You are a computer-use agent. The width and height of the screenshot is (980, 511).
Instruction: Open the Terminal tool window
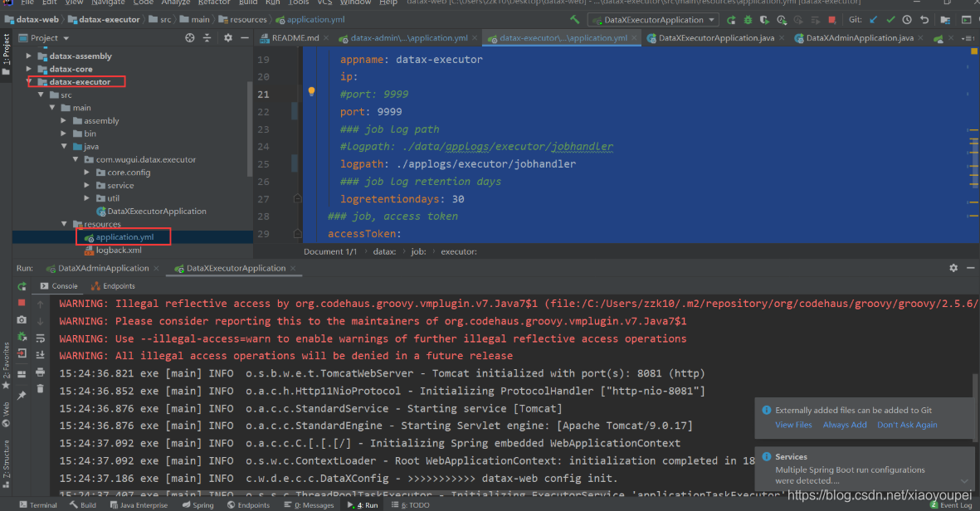38,504
